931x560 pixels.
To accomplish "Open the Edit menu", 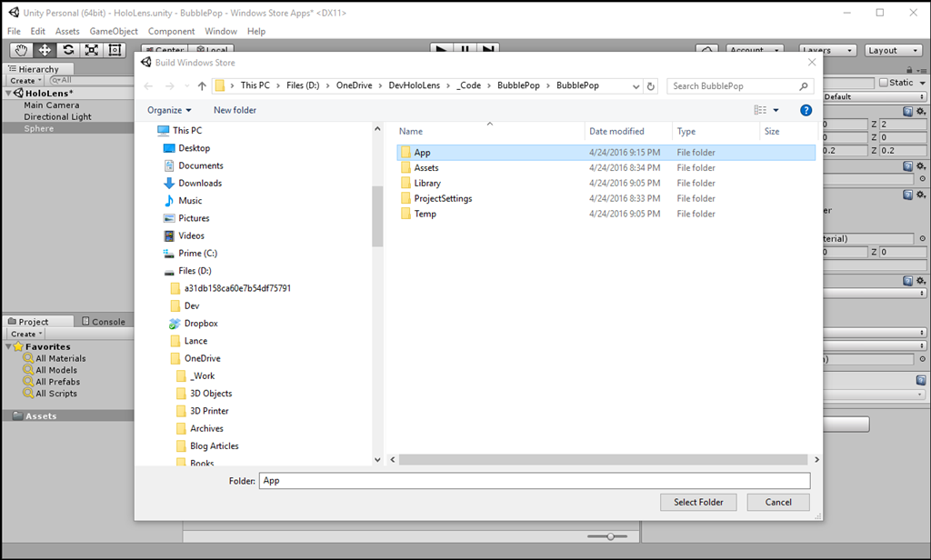I will [38, 32].
